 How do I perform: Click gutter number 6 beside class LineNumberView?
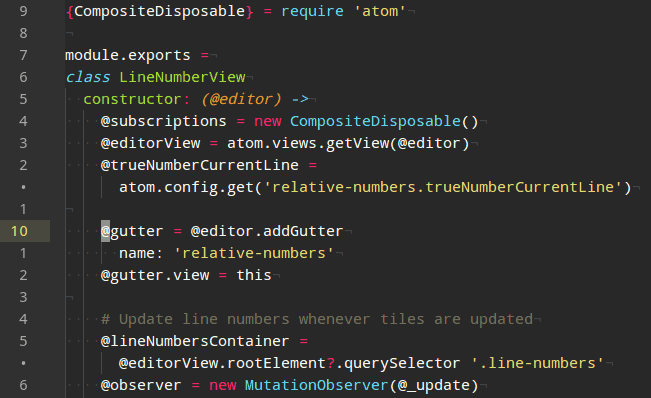(23, 77)
